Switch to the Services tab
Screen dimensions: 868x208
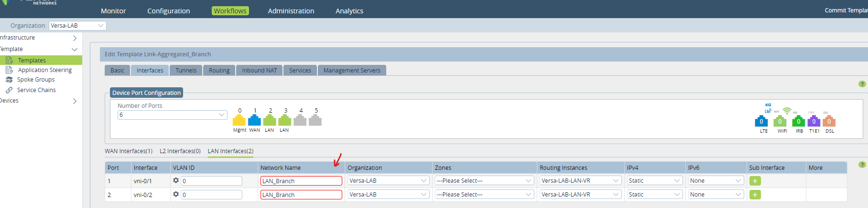300,70
